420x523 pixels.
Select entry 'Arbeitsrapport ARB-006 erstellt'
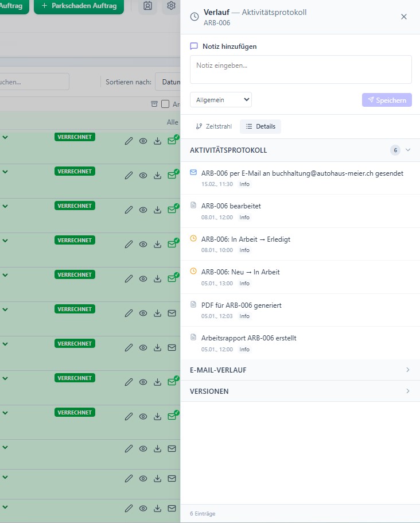[x=300, y=343]
